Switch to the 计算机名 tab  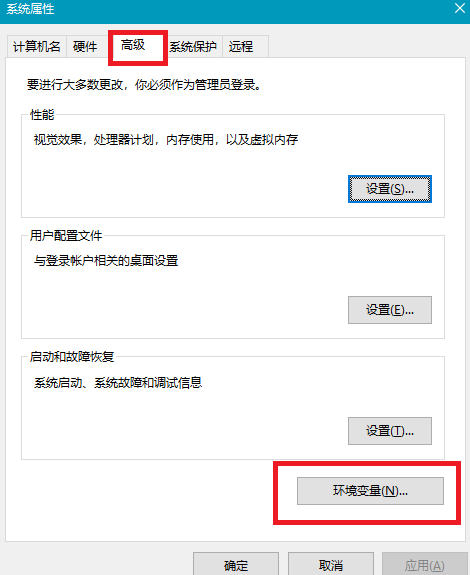tap(36, 47)
